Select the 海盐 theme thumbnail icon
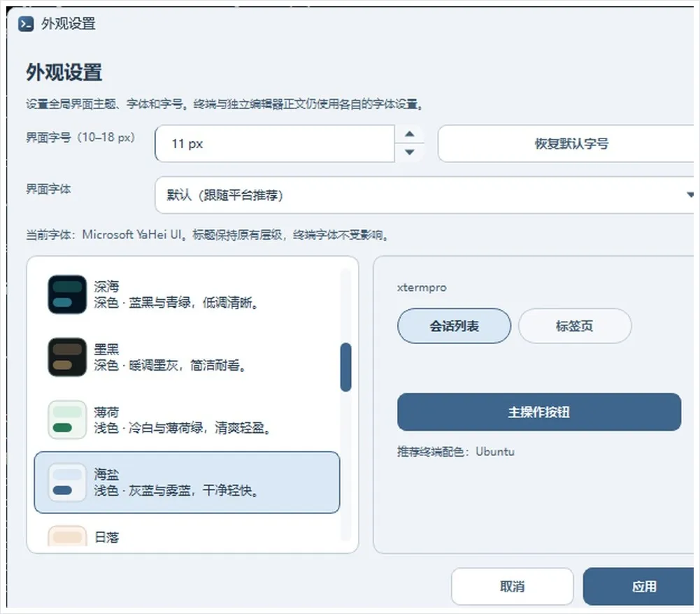 coord(67,483)
